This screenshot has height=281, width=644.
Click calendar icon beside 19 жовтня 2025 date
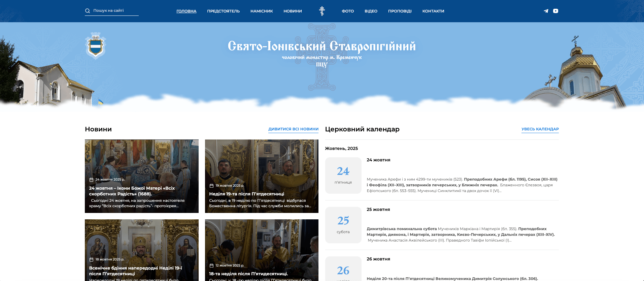[x=211, y=186]
